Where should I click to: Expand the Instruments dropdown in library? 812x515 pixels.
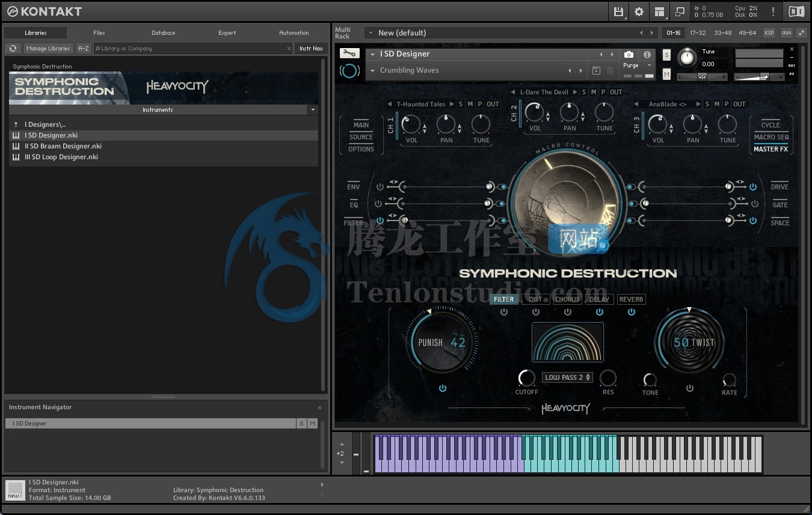313,110
